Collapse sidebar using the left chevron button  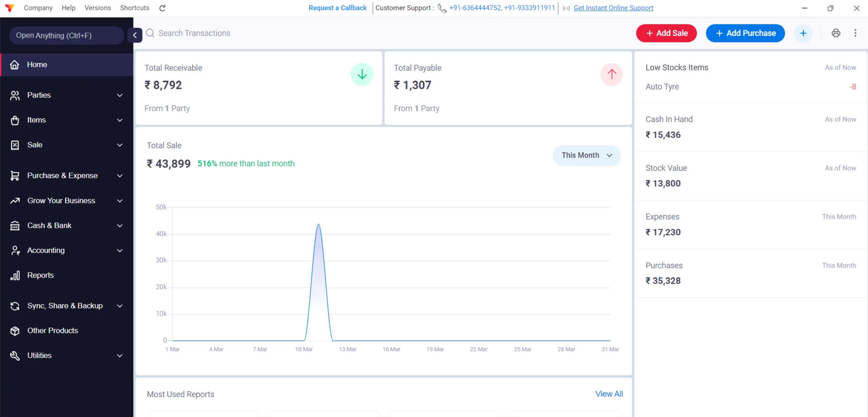click(x=135, y=35)
